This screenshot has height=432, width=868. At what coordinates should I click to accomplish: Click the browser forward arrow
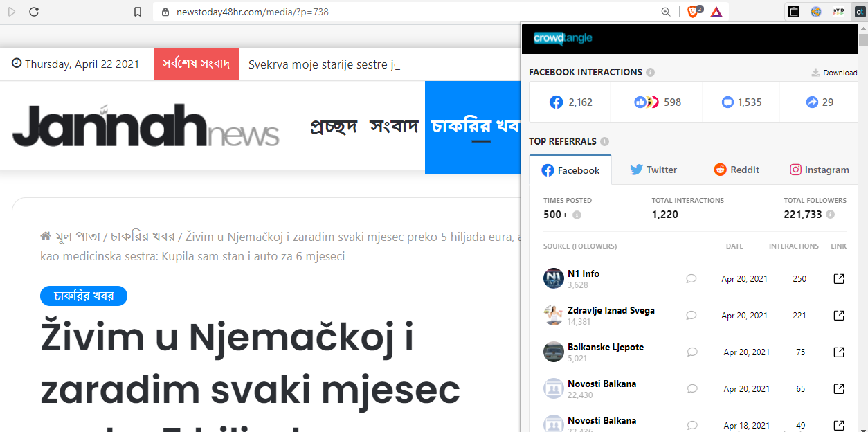(x=12, y=12)
